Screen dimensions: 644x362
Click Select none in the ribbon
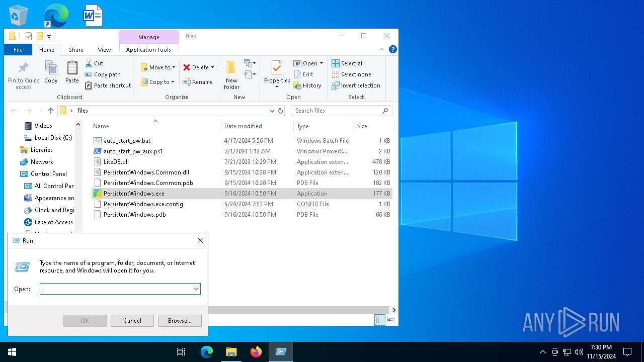(351, 74)
